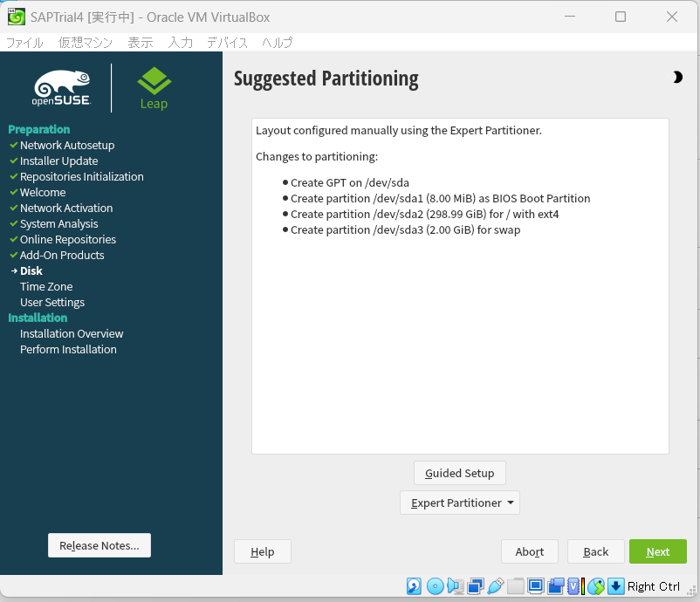Viewport: 700px width, 602px height.
Task: Click the Leap logo
Action: (x=154, y=88)
